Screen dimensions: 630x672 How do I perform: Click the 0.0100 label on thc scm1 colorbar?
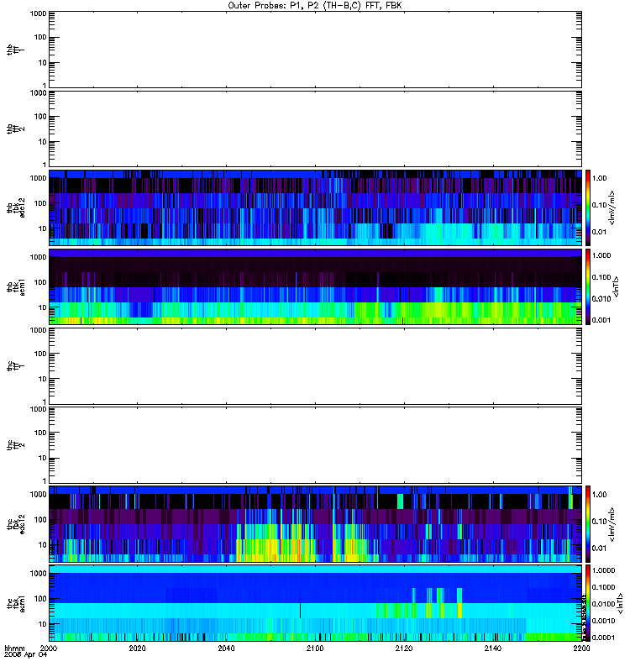pos(603,604)
